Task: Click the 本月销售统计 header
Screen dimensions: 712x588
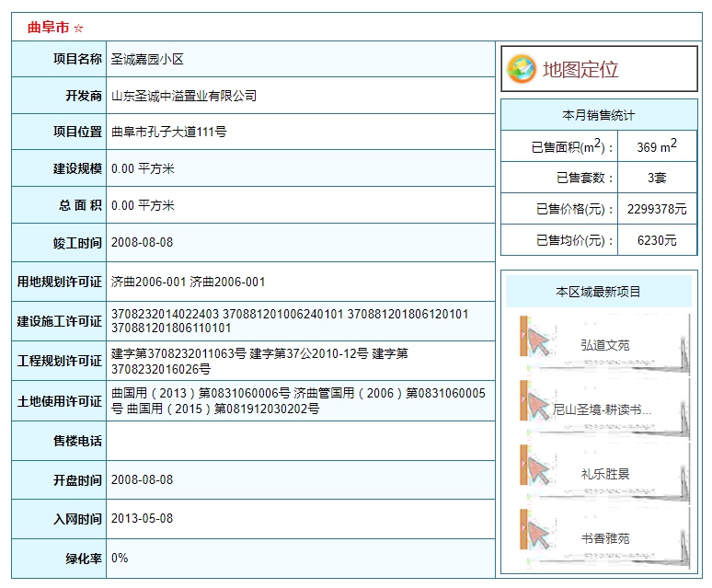Action: click(599, 115)
